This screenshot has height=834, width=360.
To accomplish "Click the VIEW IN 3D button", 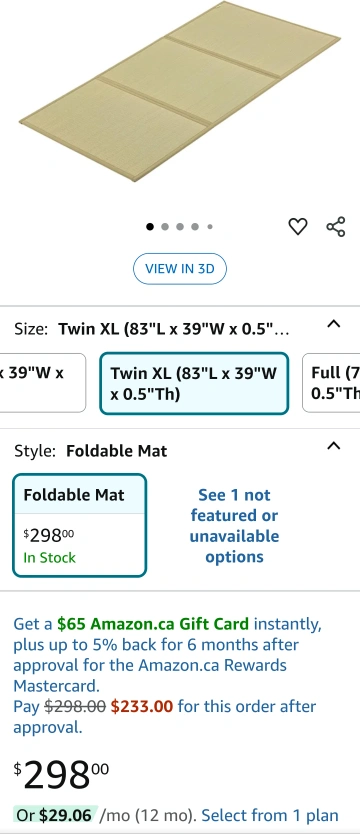I will [x=180, y=269].
